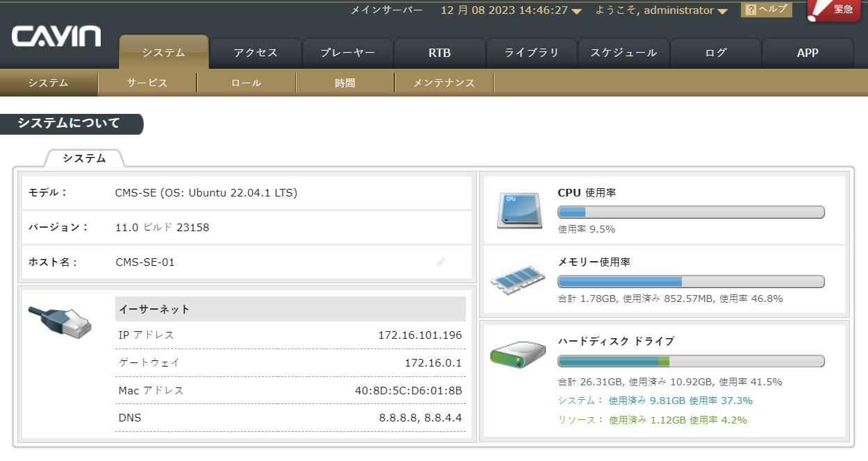Click the システムについて heading
Viewport: 868px width, 461px height.
pos(69,124)
